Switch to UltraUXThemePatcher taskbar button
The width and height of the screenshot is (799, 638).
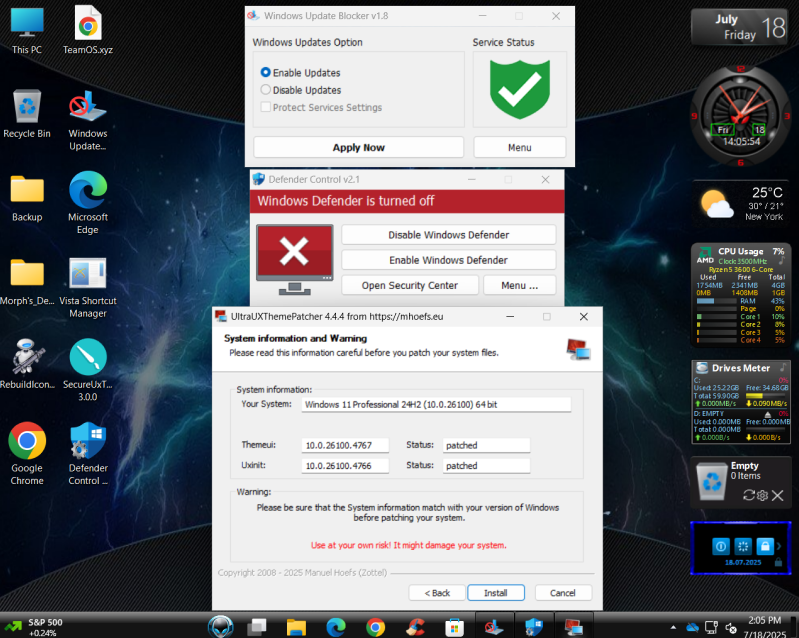573,627
